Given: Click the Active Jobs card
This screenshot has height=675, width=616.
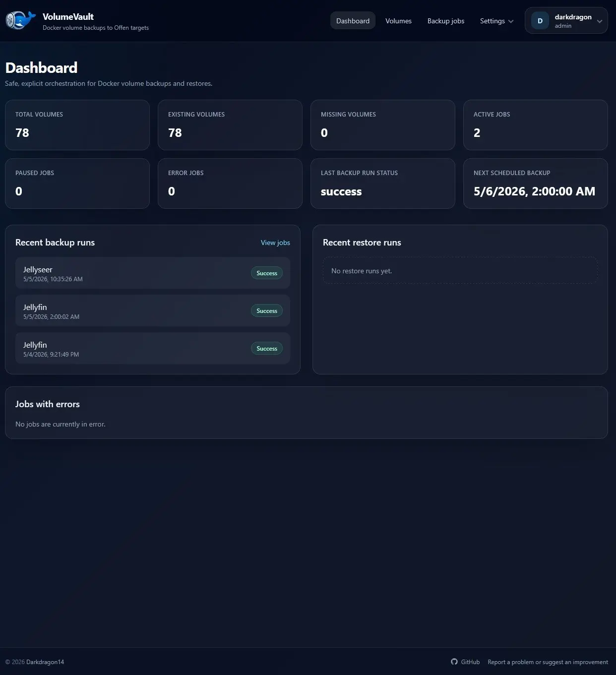Looking at the screenshot, I should tap(535, 125).
